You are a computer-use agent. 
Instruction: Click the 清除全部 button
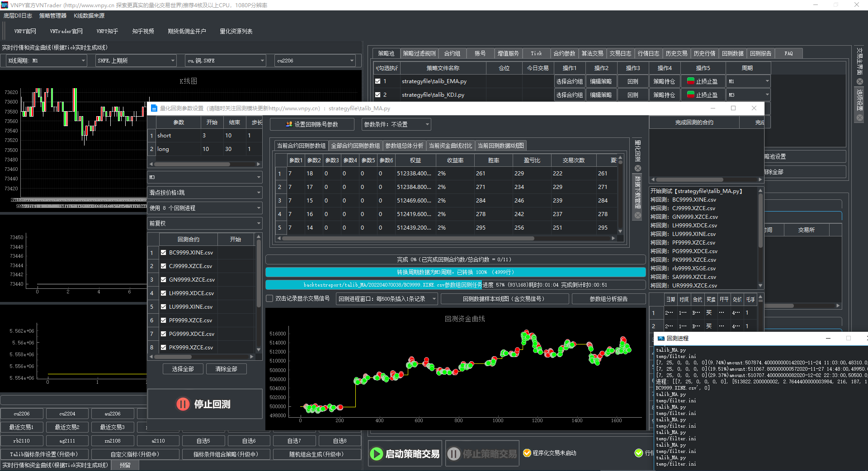[226, 369]
